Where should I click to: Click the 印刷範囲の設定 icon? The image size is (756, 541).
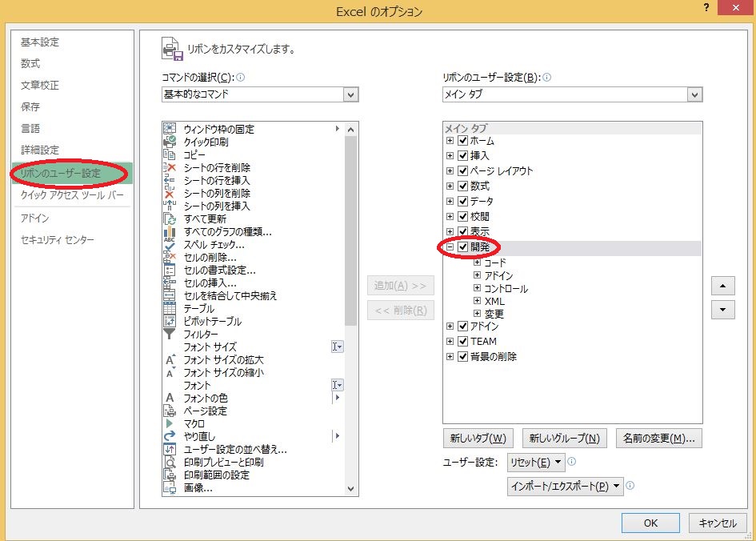pyautogui.click(x=170, y=475)
